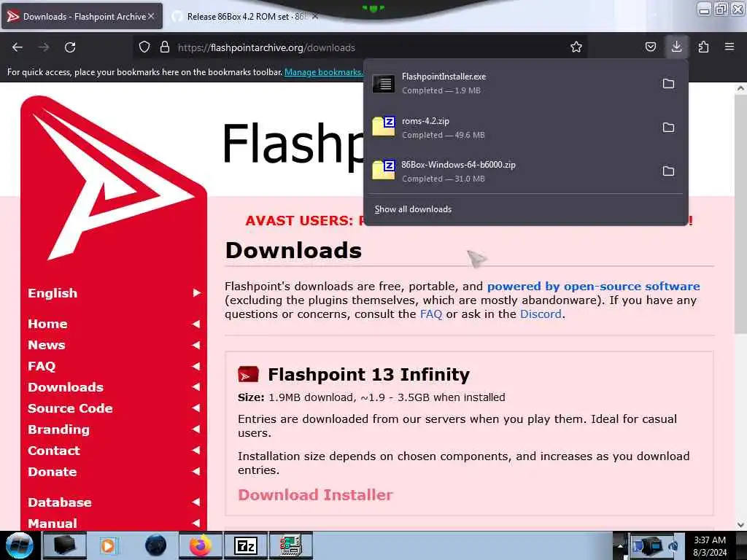This screenshot has width=747, height=560.
Task: Open the 86Box computer taskbar icon
Action: (x=290, y=545)
